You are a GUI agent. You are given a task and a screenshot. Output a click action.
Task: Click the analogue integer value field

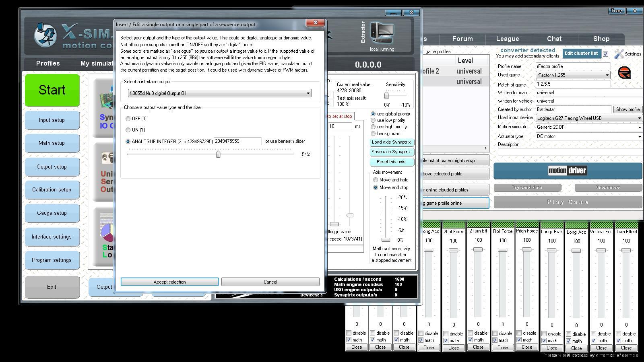237,141
